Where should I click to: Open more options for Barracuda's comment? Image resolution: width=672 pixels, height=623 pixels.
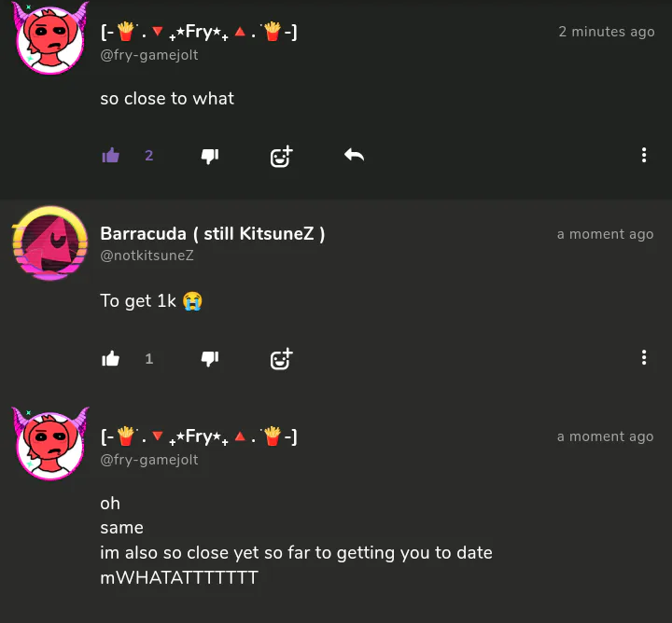click(x=644, y=357)
